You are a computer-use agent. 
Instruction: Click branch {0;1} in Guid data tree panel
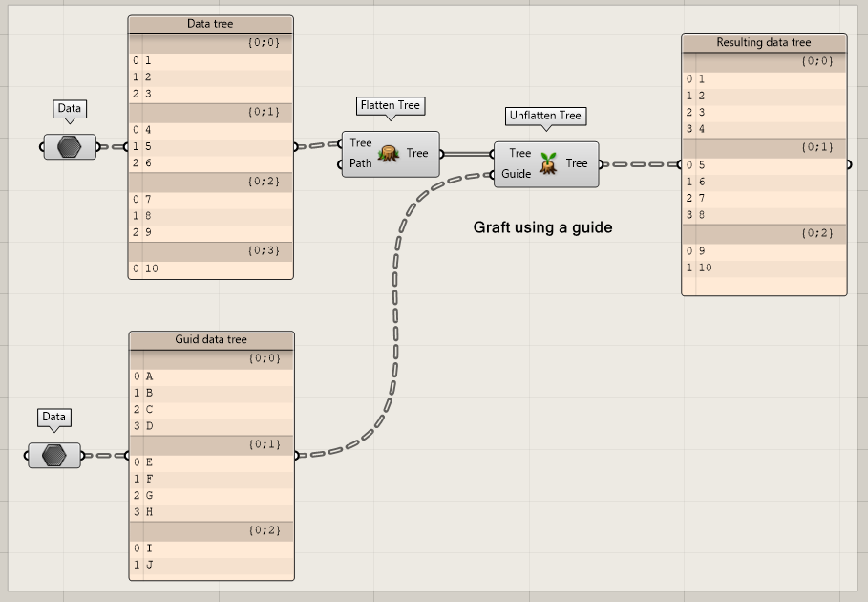263,444
